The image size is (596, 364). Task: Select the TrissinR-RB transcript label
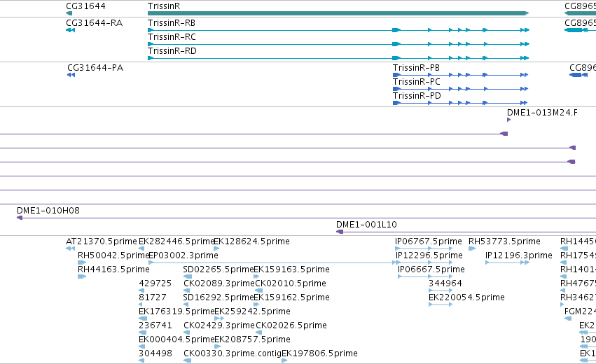[172, 23]
